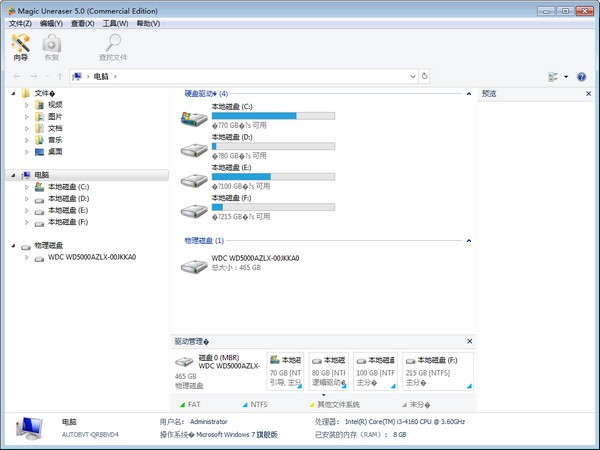Viewport: 600px width, 450px height.
Task: Collapse the hard drives (4) group
Action: click(469, 94)
